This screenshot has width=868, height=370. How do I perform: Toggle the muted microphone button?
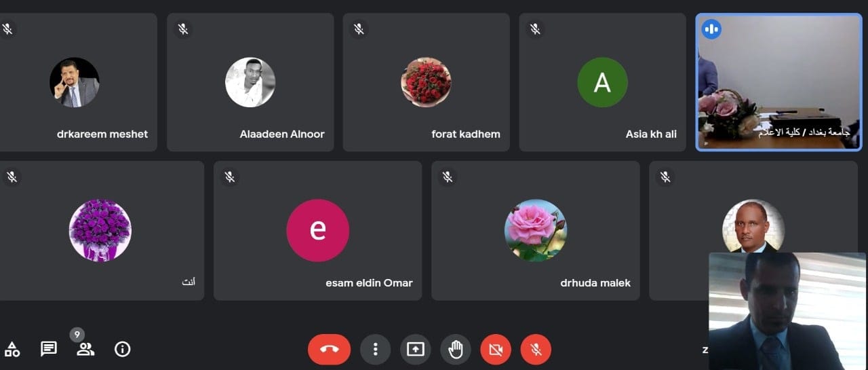click(536, 350)
